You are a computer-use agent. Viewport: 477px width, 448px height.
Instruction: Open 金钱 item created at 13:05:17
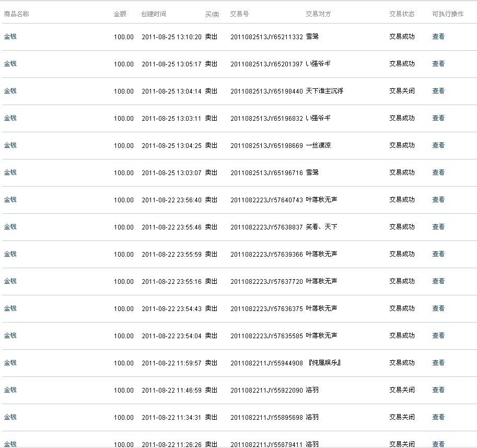pos(10,64)
